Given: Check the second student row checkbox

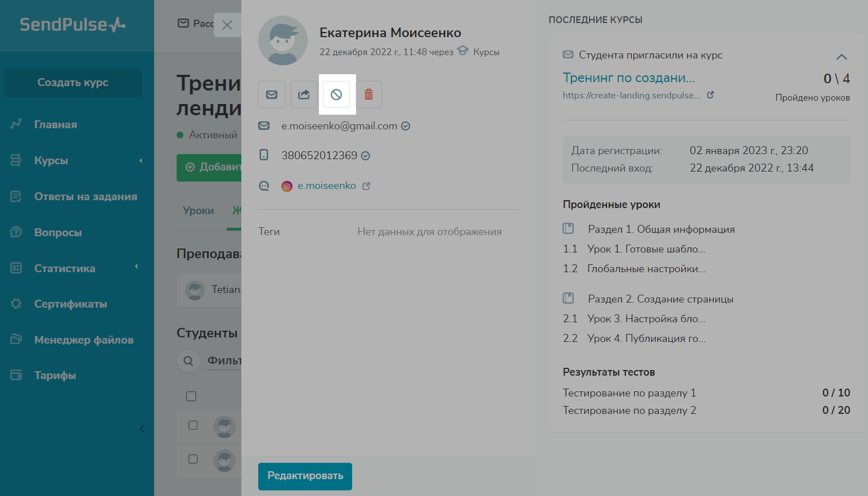Looking at the screenshot, I should 193,459.
